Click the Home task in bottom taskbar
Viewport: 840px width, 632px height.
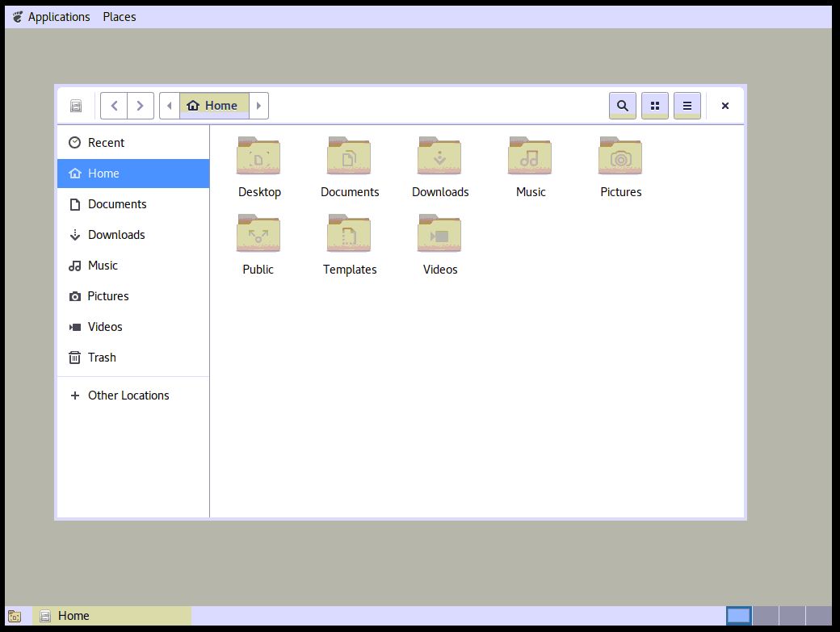[112, 616]
